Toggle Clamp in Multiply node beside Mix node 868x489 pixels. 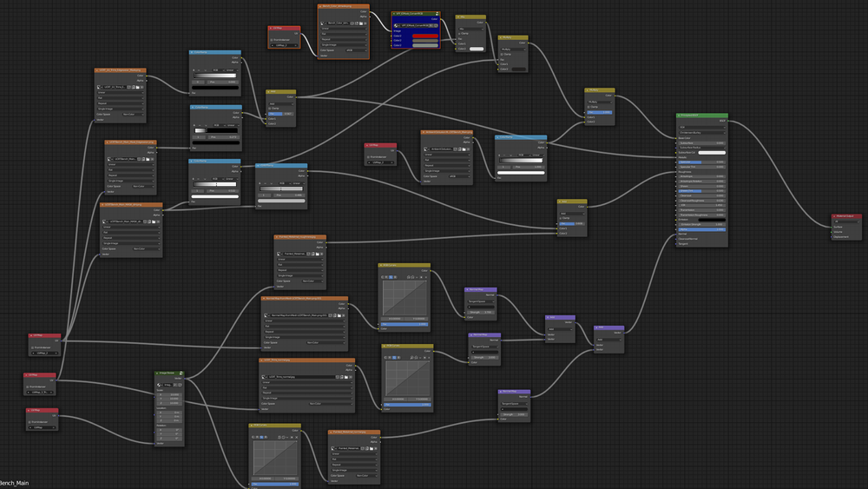[x=502, y=54]
